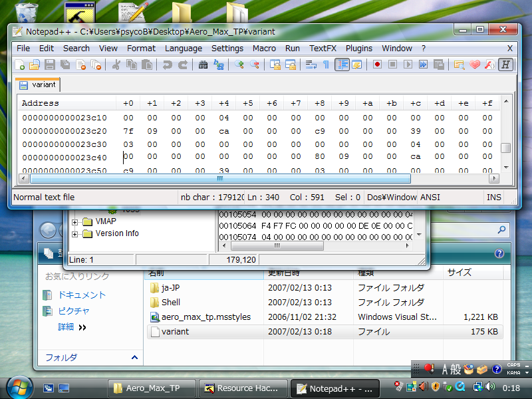Close all documents via toolbar icon
The width and height of the screenshot is (532, 399).
pos(96,65)
